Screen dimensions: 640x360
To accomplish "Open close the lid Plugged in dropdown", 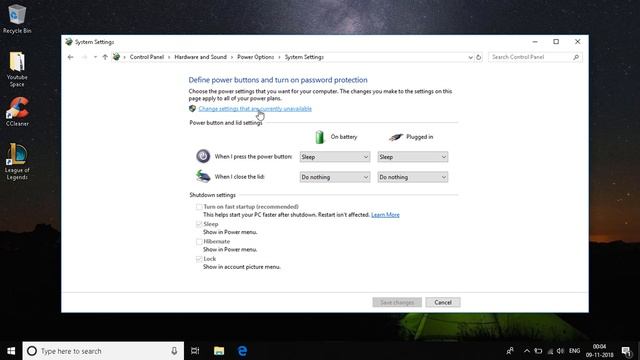I will pos(413,177).
